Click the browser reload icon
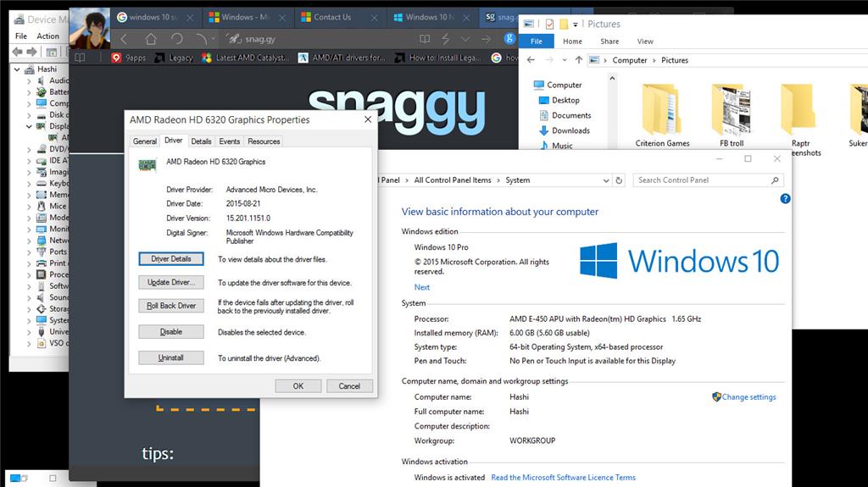Viewport: 868px width, 487px height. [176, 39]
